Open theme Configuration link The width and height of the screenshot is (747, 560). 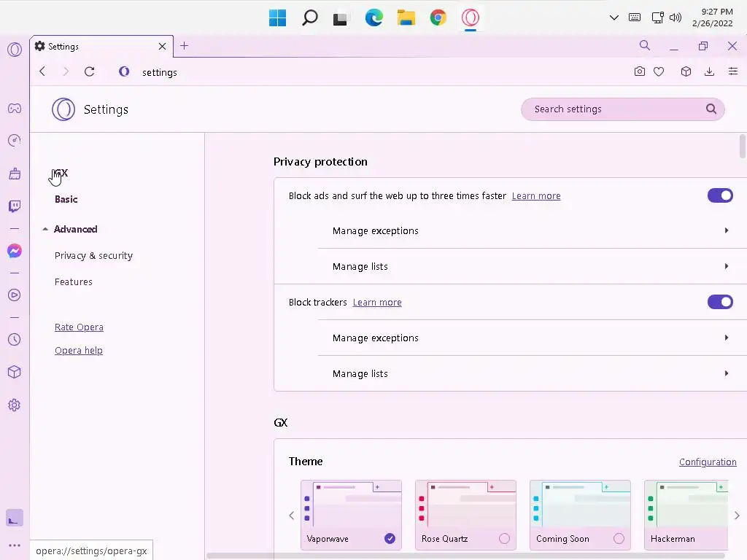click(708, 462)
